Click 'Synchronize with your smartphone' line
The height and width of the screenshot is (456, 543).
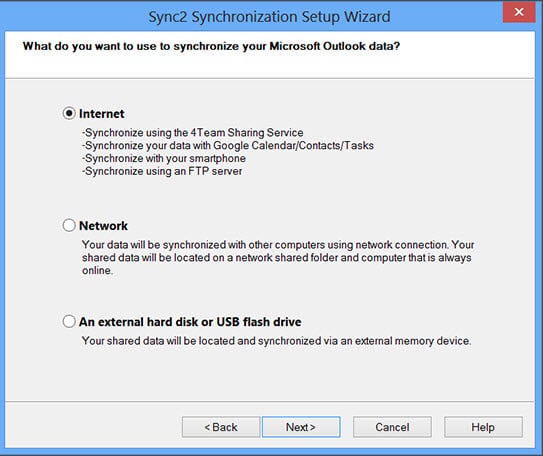click(164, 158)
